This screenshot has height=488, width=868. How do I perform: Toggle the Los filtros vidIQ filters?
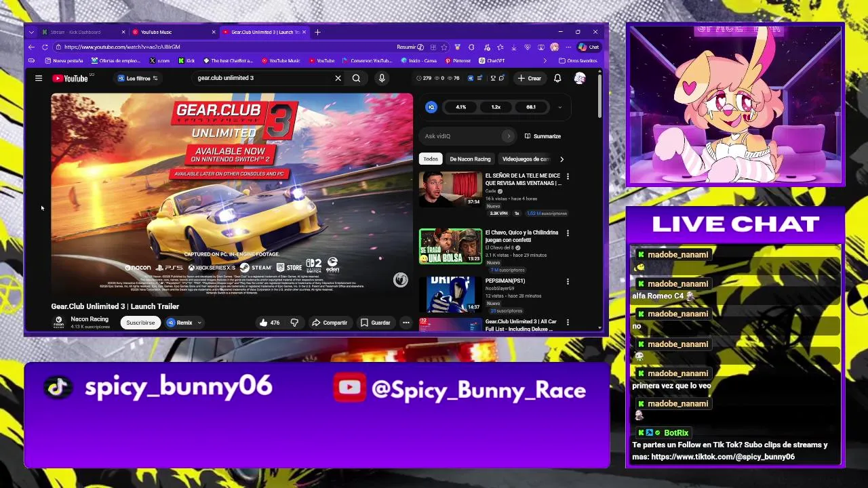[138, 78]
